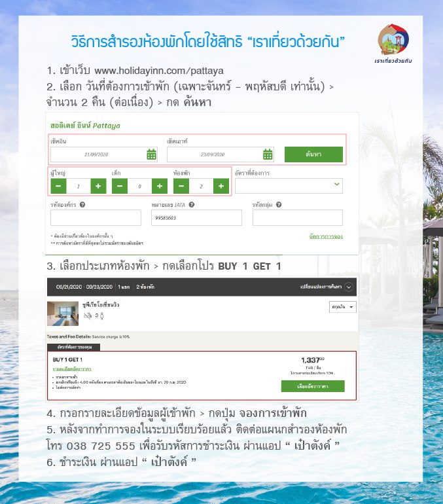Decrease adults count with minus button

(58, 186)
